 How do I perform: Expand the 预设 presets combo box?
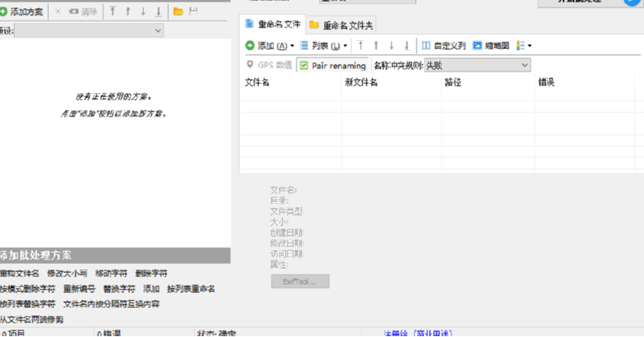89,31
